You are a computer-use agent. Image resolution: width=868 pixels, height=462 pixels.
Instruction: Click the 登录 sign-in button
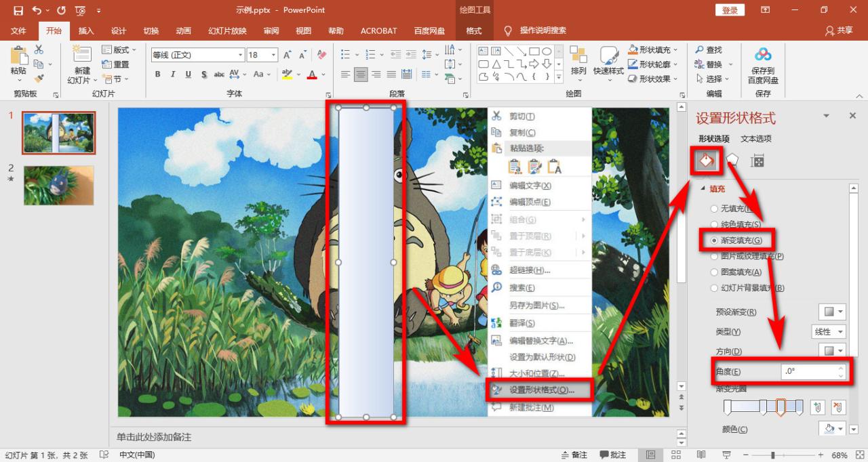click(730, 10)
